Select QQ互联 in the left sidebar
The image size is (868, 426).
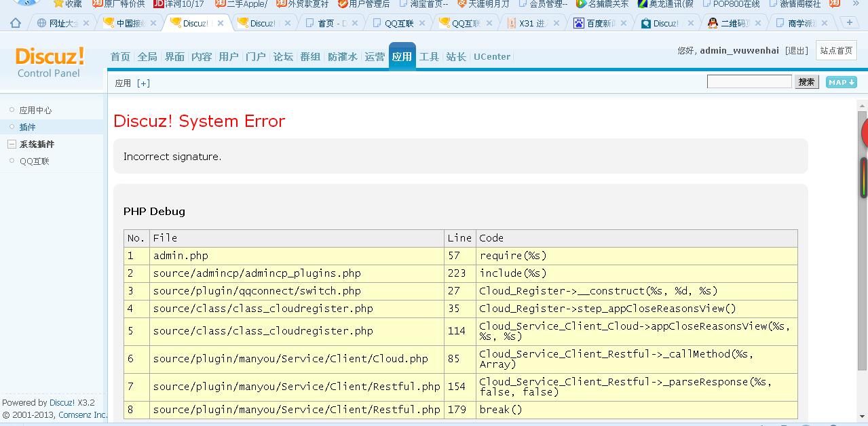pyautogui.click(x=34, y=161)
